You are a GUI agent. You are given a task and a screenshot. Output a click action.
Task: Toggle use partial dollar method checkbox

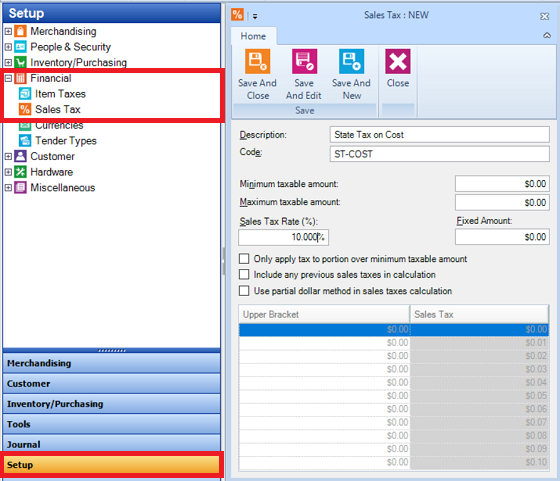pyautogui.click(x=244, y=290)
